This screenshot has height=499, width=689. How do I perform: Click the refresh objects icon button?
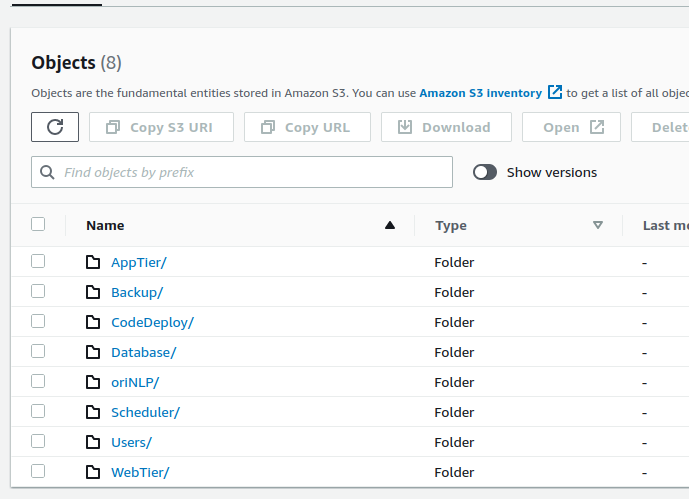(x=55, y=127)
